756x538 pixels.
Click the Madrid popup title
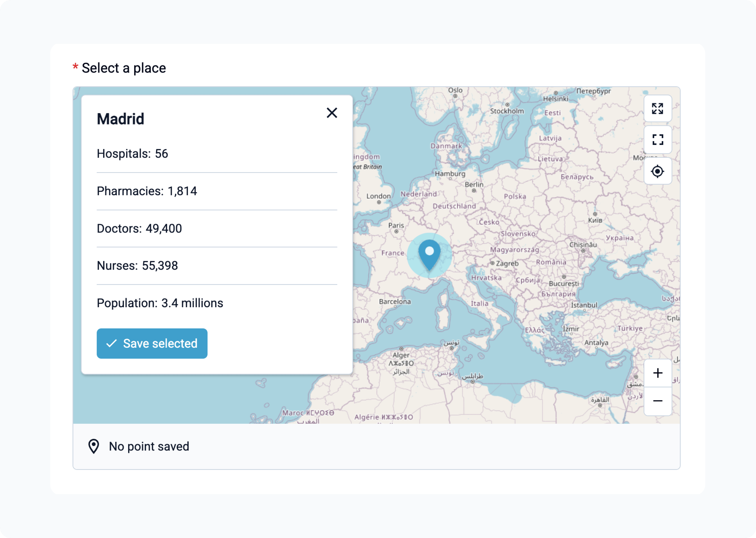[121, 119]
